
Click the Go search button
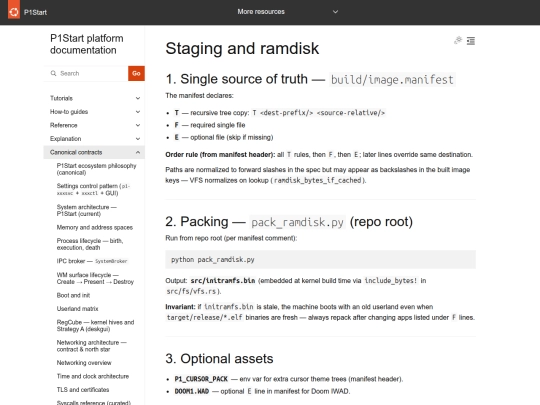(136, 73)
